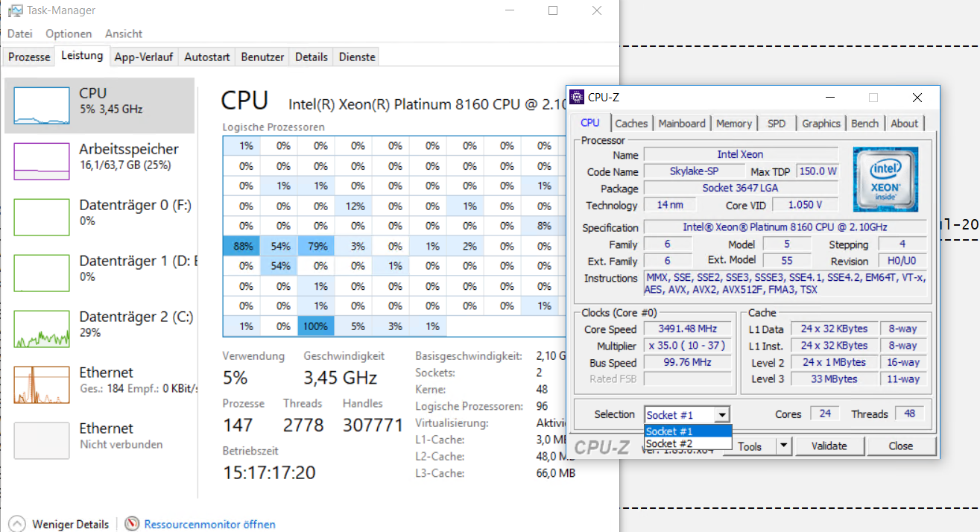Image resolution: width=980 pixels, height=532 pixels.
Task: Click the Tools button in CPU-Z
Action: coord(750,446)
